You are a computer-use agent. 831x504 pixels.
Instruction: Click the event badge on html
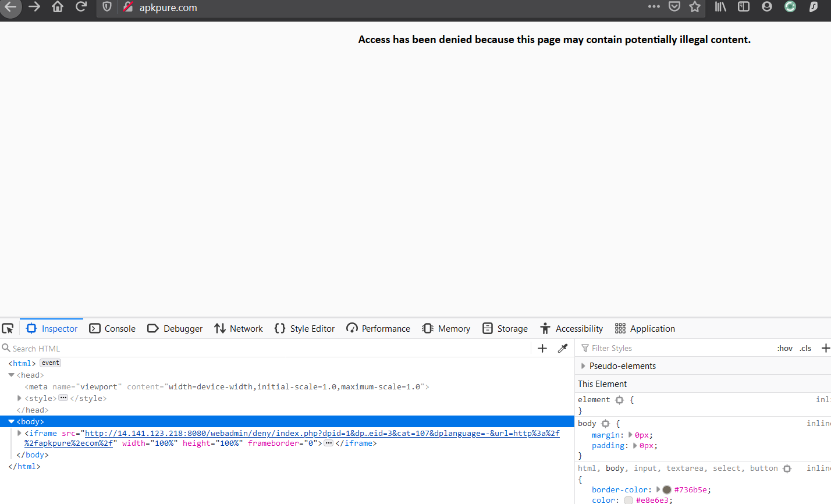pos(51,363)
